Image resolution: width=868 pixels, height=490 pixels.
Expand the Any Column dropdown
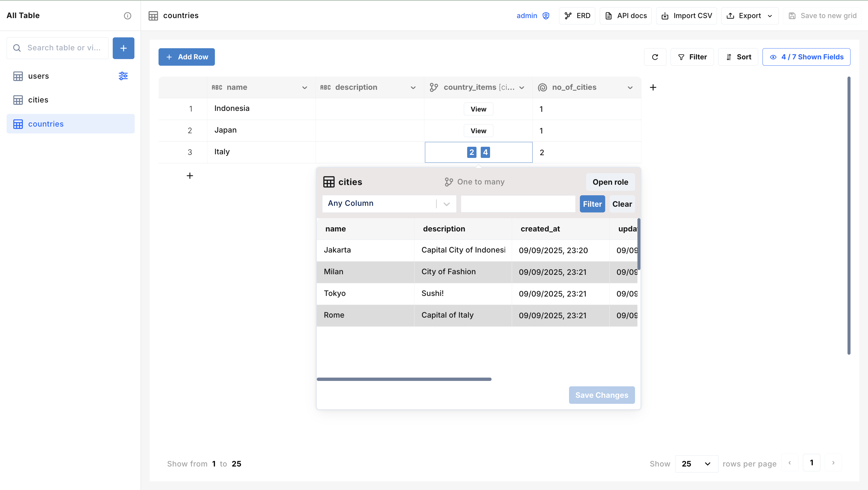[446, 204]
